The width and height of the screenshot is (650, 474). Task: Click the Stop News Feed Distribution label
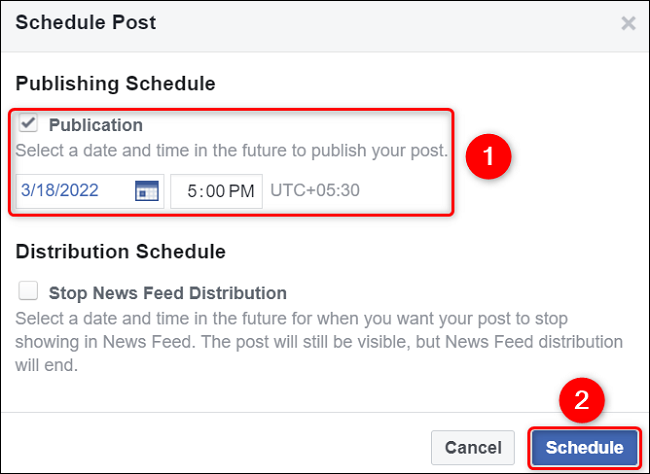tap(168, 293)
